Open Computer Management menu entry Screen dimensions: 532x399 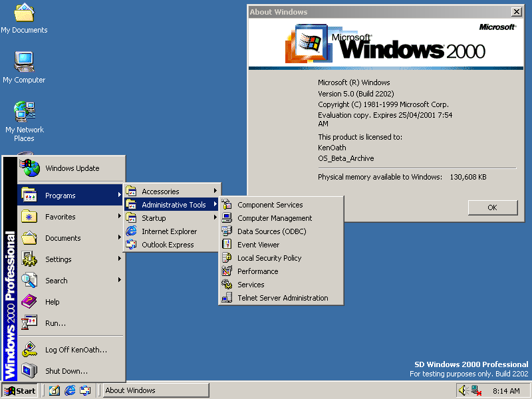coord(281,218)
